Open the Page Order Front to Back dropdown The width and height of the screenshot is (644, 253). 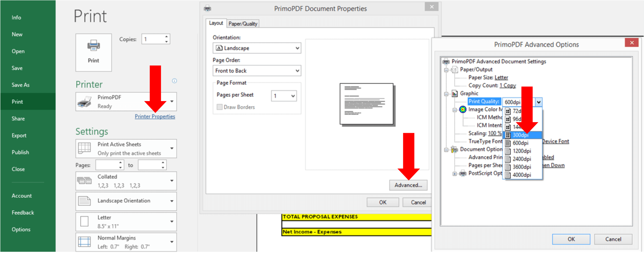pos(257,71)
